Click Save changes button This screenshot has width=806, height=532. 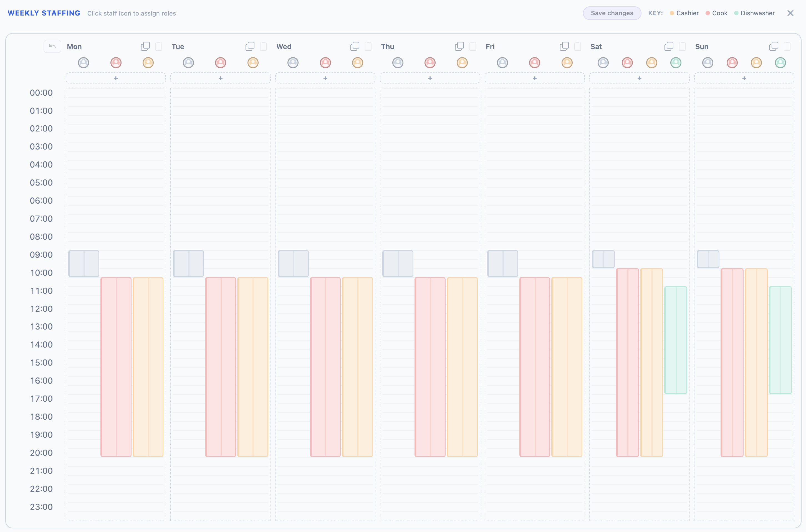tap(612, 13)
